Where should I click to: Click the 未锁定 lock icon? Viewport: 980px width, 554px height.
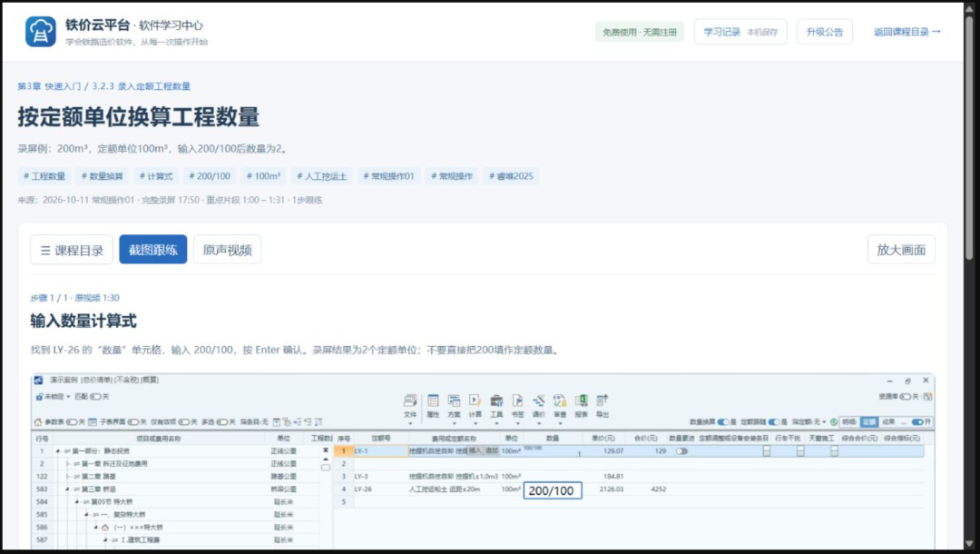(39, 397)
